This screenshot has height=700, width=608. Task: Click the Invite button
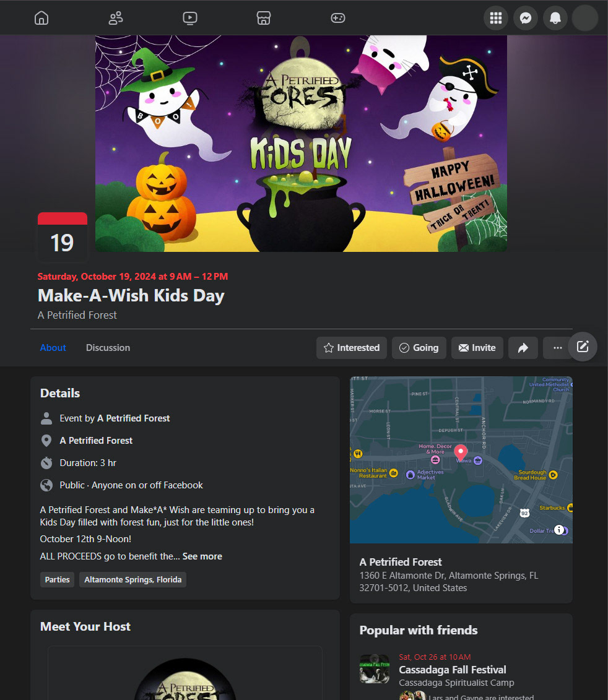coord(477,348)
